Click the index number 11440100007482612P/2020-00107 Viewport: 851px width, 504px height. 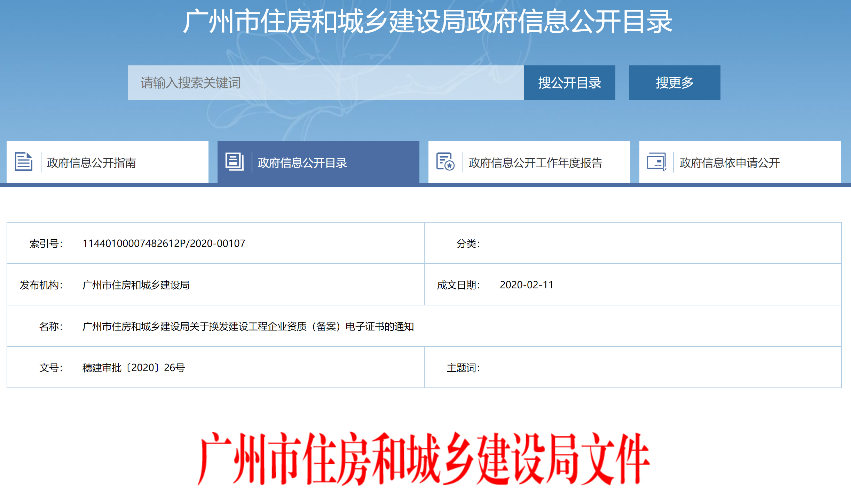(x=164, y=243)
